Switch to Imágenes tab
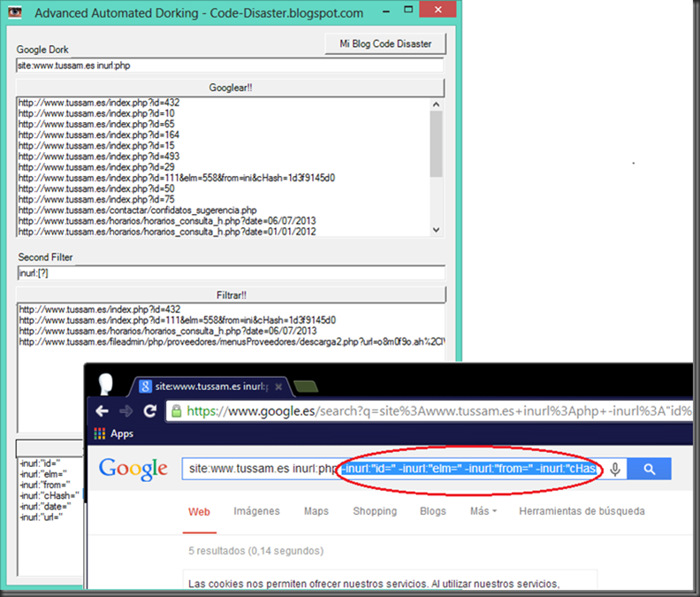The image size is (700, 597). click(x=256, y=511)
